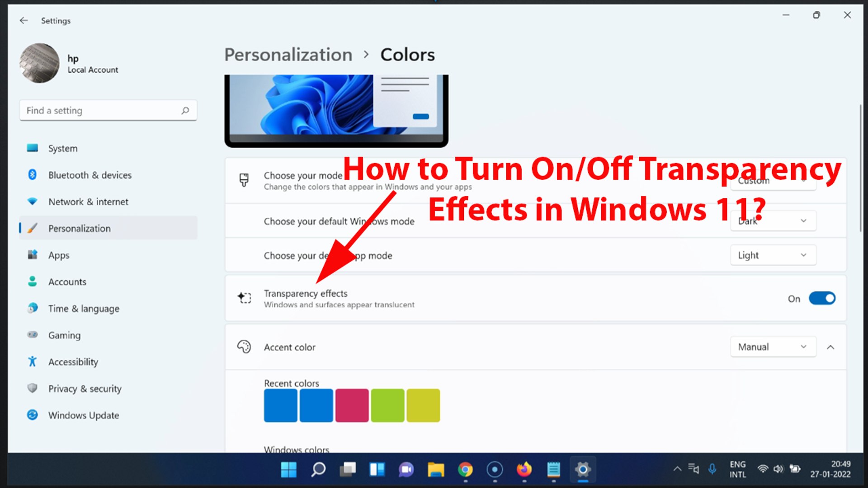Open the default app mode Light dropdown

click(x=773, y=255)
